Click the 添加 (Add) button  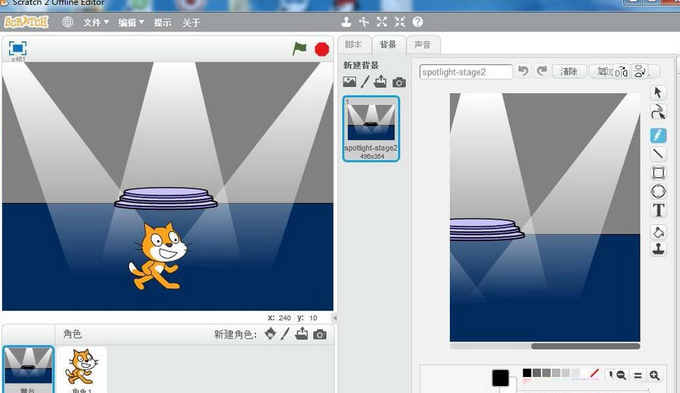(604, 71)
